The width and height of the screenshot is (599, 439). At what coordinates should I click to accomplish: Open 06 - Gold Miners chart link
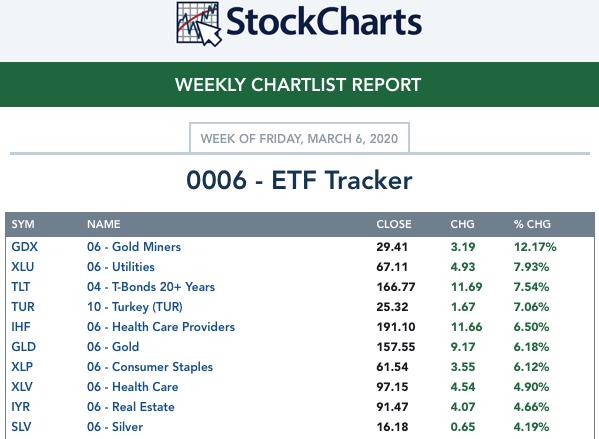tap(134, 247)
